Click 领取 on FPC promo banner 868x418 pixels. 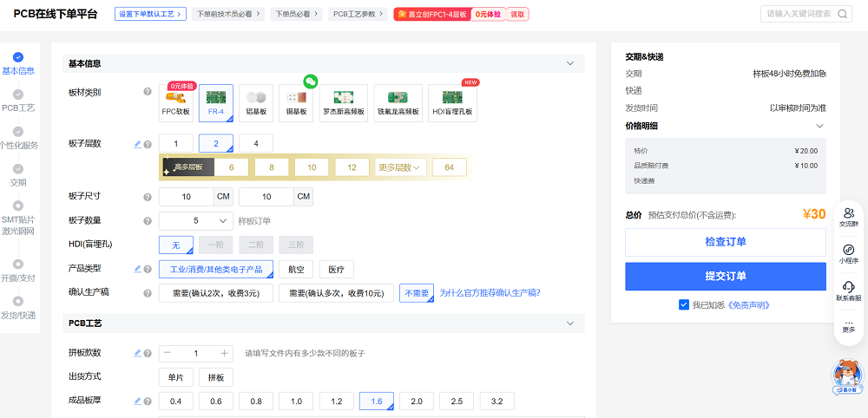pyautogui.click(x=517, y=15)
